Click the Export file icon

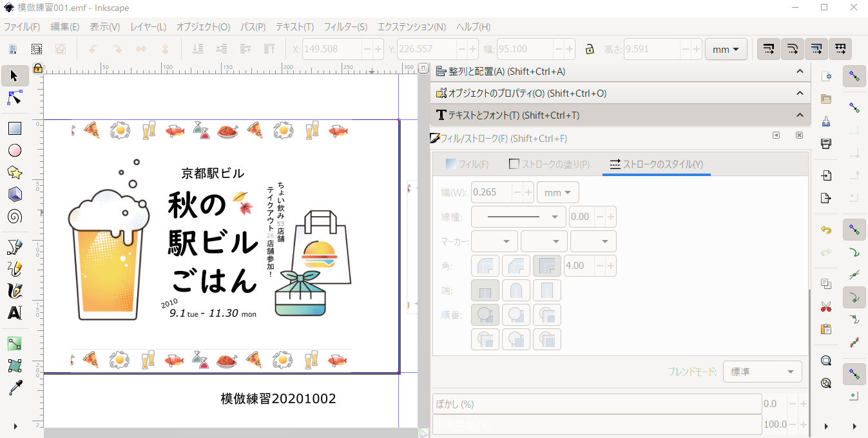coord(826,197)
